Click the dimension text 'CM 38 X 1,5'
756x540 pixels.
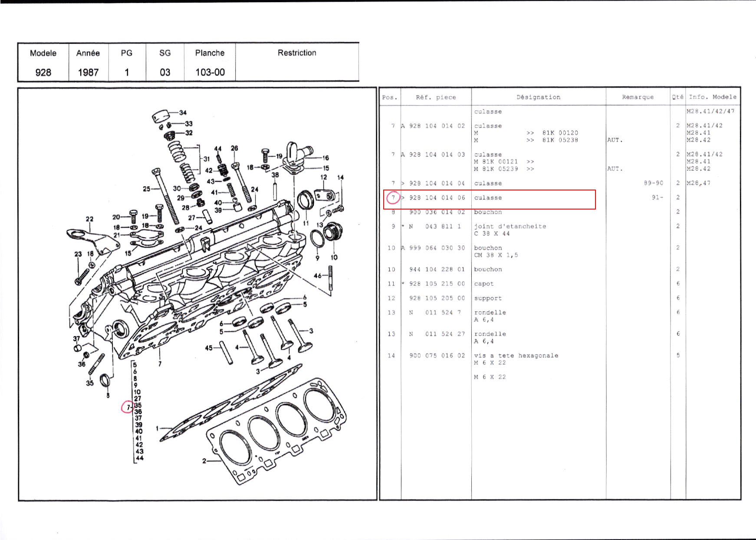[x=496, y=255]
